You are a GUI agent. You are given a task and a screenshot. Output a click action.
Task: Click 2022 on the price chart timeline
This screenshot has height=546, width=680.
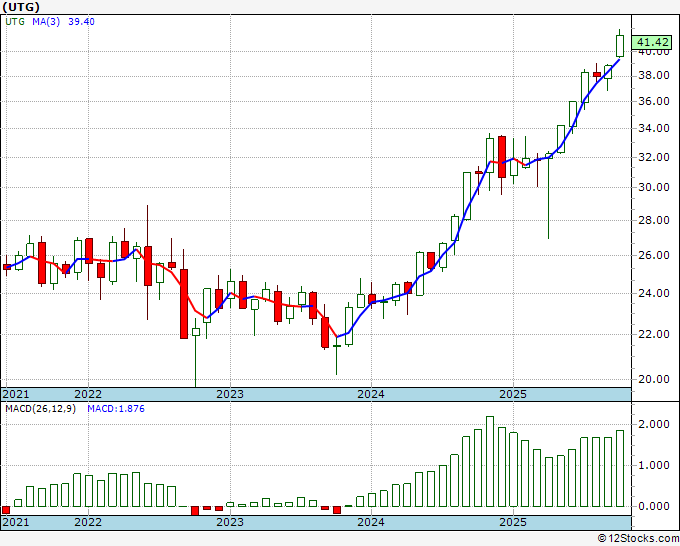pyautogui.click(x=88, y=394)
